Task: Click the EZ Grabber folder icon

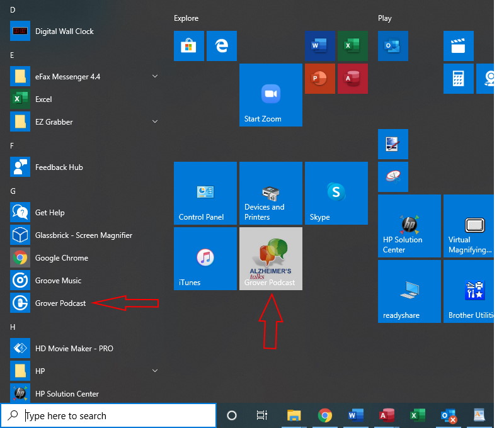Action: tap(20, 121)
